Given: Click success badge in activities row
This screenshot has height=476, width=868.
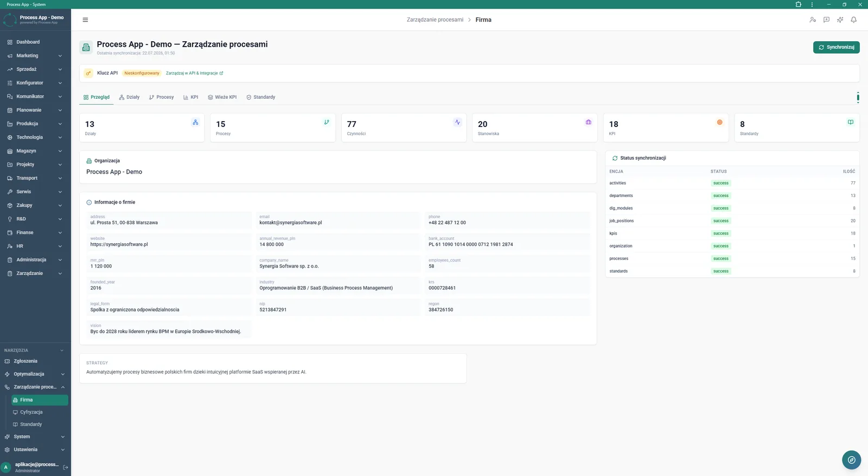Looking at the screenshot, I should tap(720, 183).
